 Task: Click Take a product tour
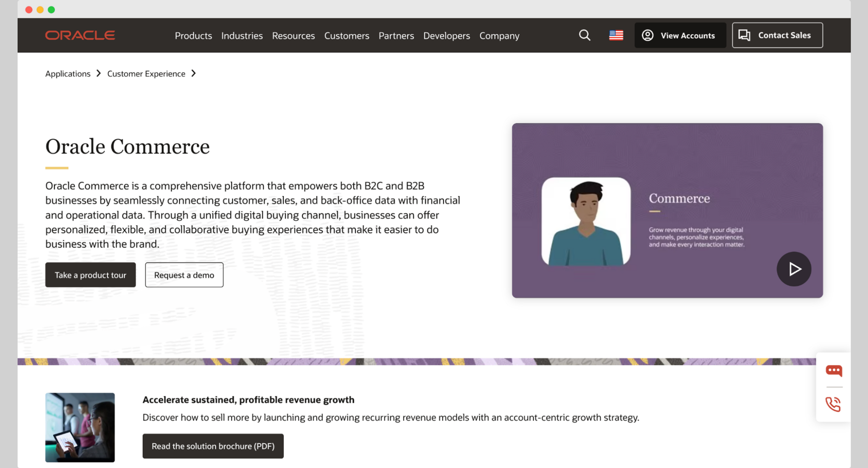click(x=90, y=275)
